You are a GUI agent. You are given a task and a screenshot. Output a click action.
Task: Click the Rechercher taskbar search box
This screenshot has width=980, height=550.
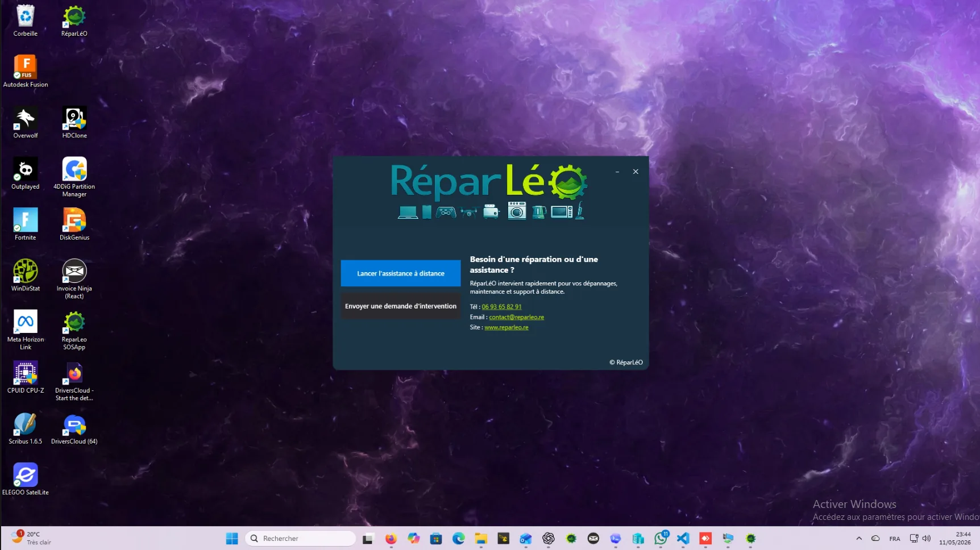click(300, 539)
